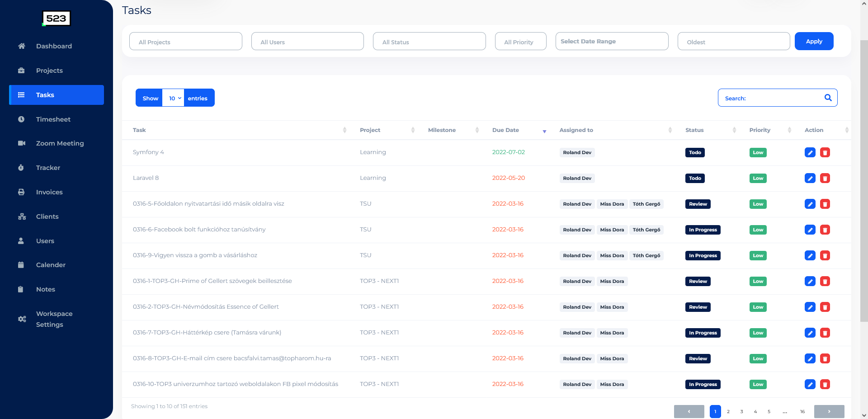Screen dimensions: 868x419
Task: Expand the All Status filter dropdown
Action: point(429,42)
